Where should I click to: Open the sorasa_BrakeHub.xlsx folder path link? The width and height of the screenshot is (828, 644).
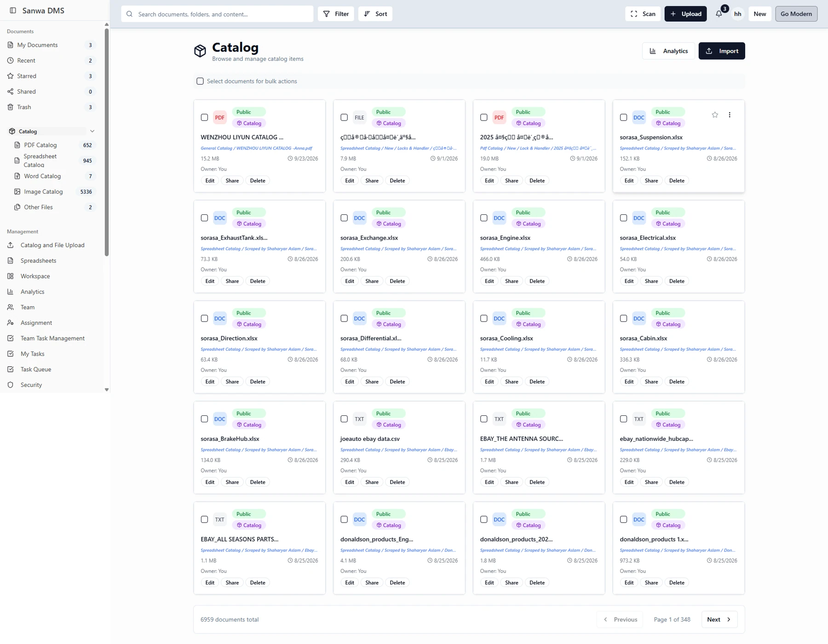pyautogui.click(x=259, y=450)
